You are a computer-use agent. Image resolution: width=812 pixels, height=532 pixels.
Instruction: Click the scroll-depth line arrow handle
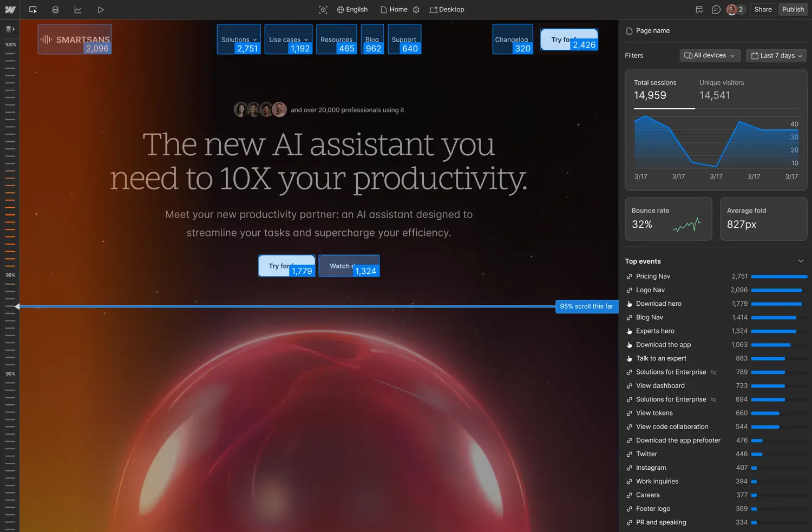[x=17, y=306]
